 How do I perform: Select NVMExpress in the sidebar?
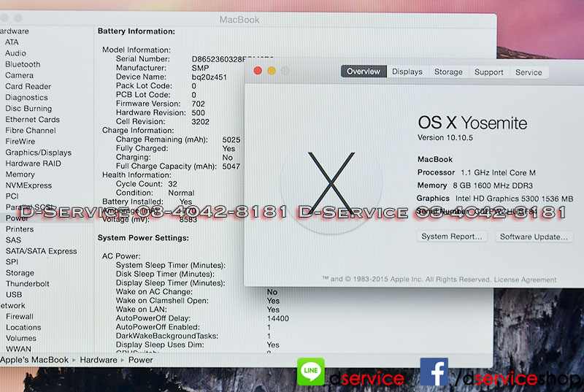(x=28, y=185)
